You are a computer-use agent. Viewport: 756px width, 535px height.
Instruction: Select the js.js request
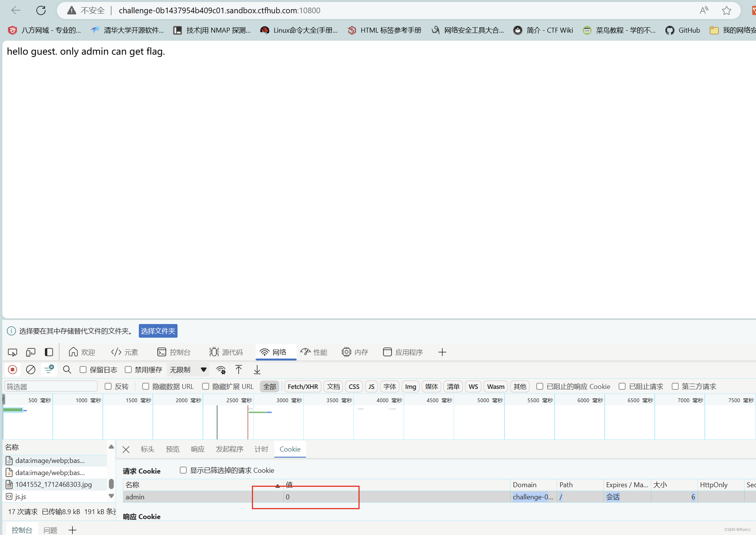55,497
